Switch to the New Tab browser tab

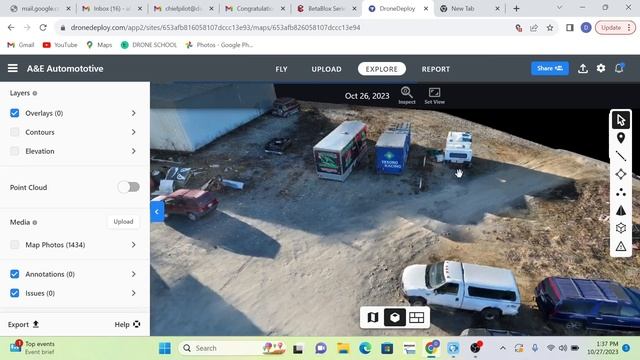tap(469, 9)
